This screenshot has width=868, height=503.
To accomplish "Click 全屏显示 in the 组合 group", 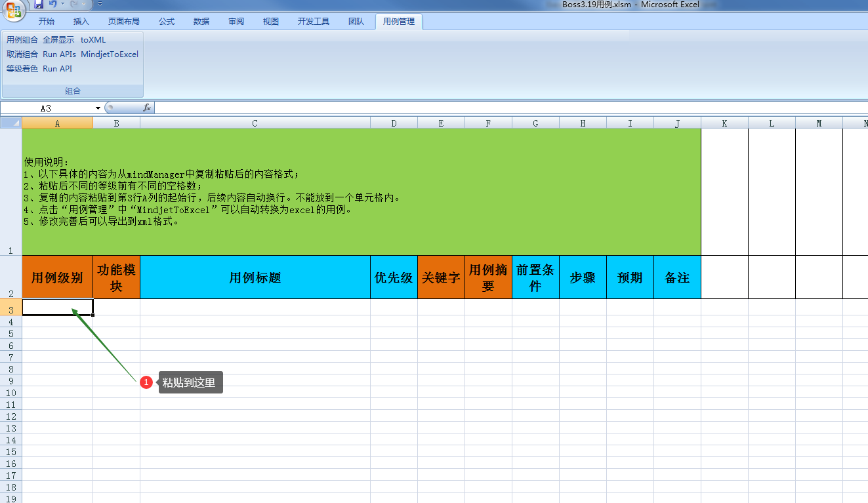I will [60, 39].
